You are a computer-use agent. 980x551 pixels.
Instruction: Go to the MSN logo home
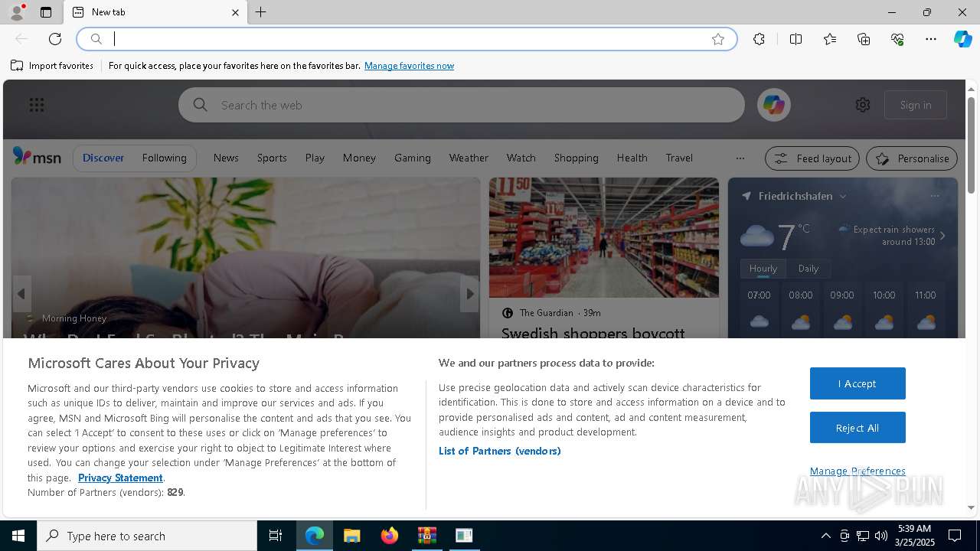point(37,157)
